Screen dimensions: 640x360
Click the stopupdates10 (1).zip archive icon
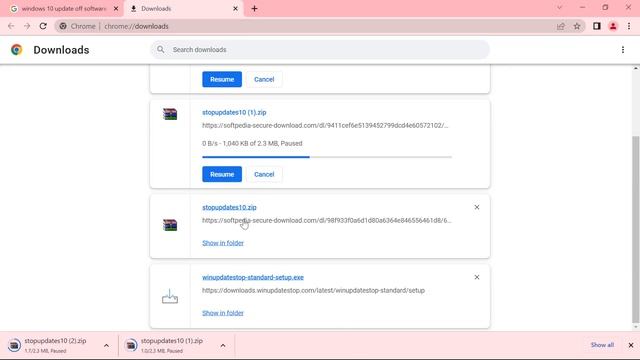pos(170,114)
